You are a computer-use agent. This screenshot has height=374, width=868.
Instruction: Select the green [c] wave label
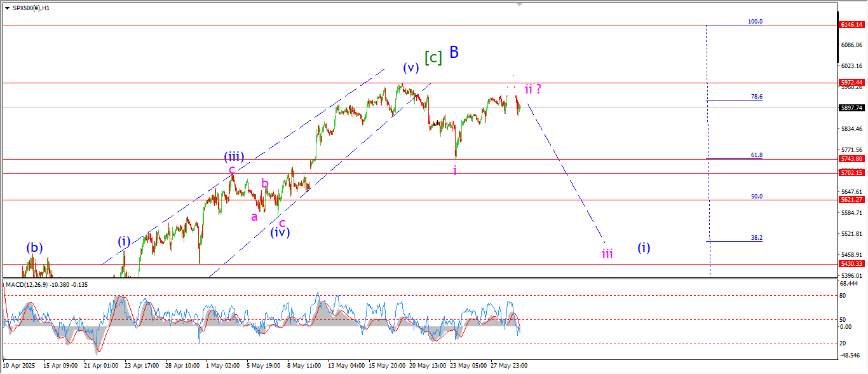tap(433, 58)
